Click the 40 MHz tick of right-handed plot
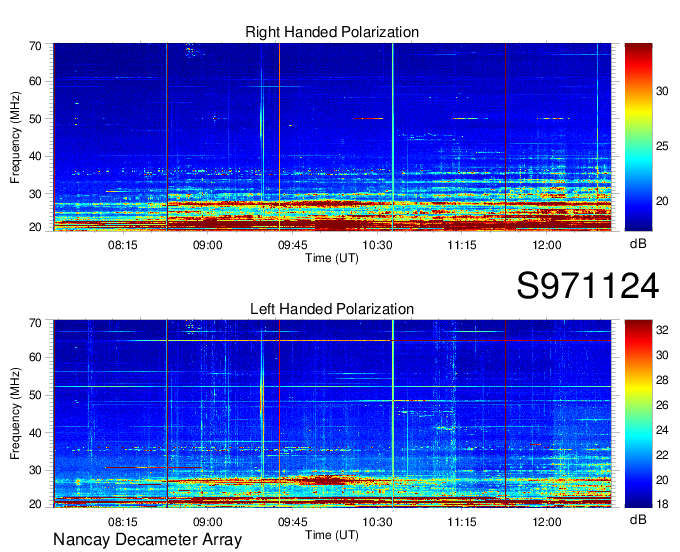Viewport: 680px width, 552px height. 35,156
